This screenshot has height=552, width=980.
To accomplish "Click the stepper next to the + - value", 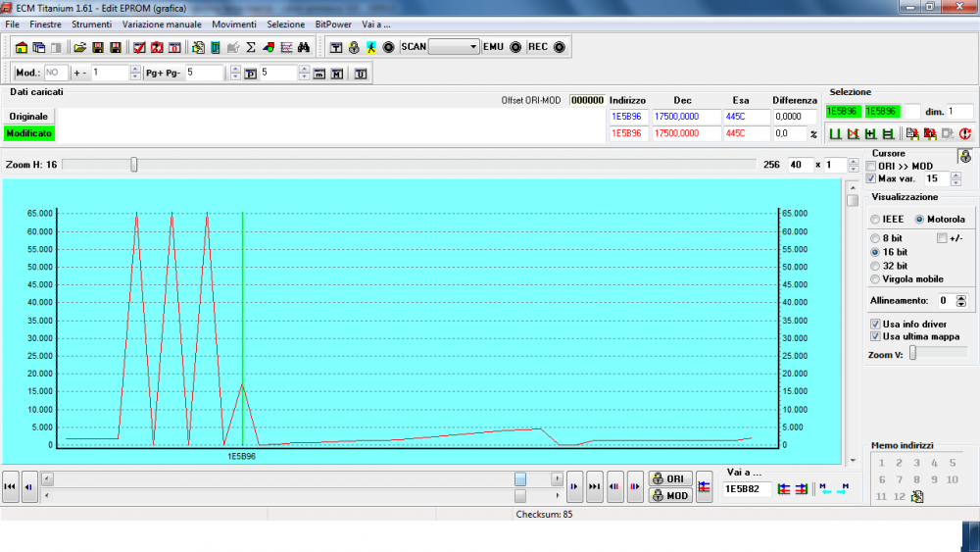I will (x=135, y=74).
